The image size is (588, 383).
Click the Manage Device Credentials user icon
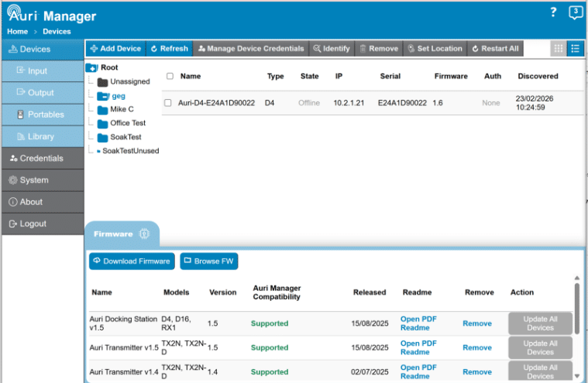coord(201,49)
